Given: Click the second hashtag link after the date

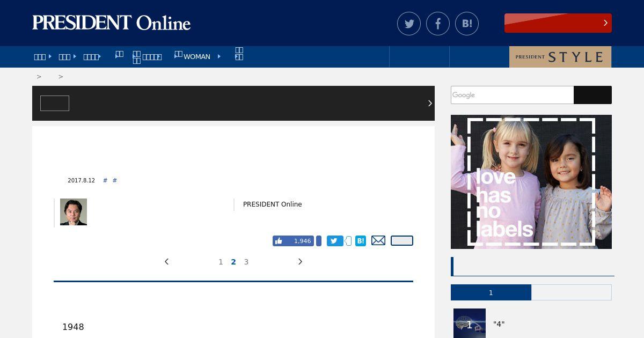Looking at the screenshot, I should 115,180.
